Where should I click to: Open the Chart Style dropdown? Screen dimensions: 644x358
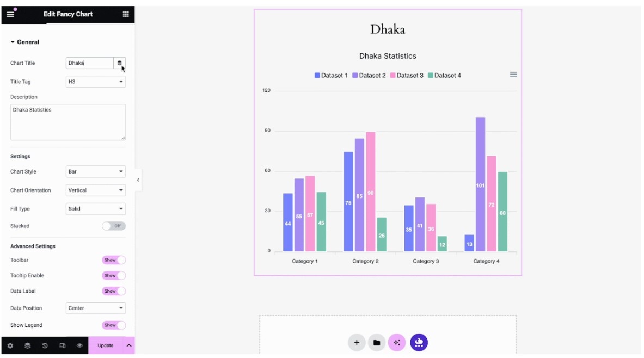96,171
